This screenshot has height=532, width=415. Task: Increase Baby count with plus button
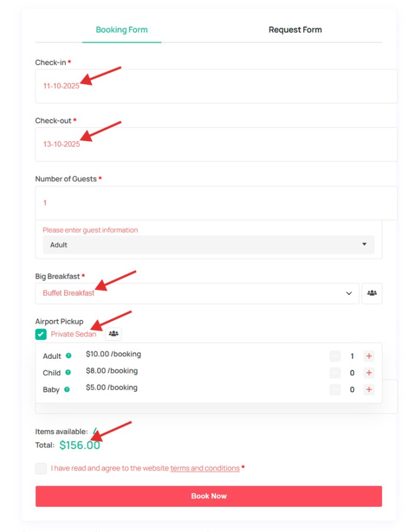(x=369, y=389)
